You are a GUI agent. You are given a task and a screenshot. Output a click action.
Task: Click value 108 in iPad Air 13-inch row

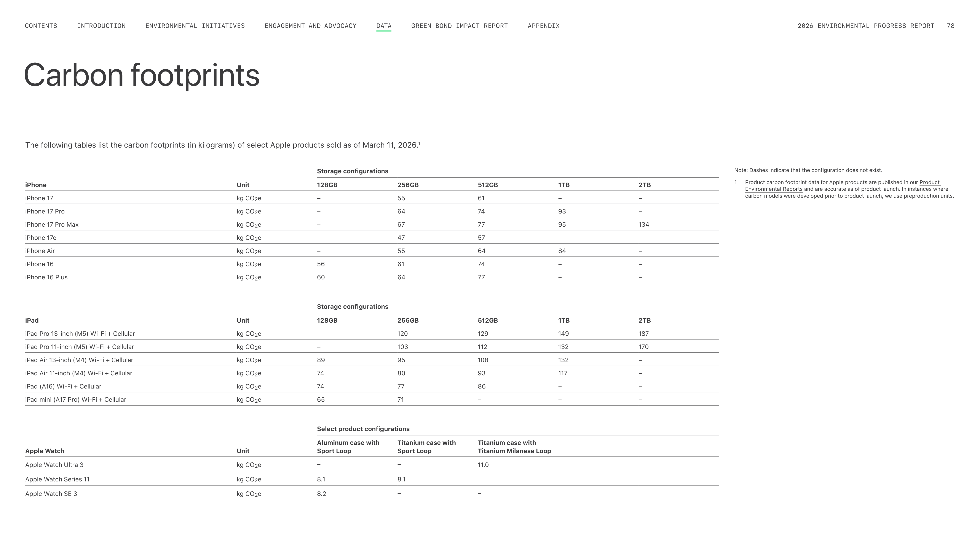(483, 360)
